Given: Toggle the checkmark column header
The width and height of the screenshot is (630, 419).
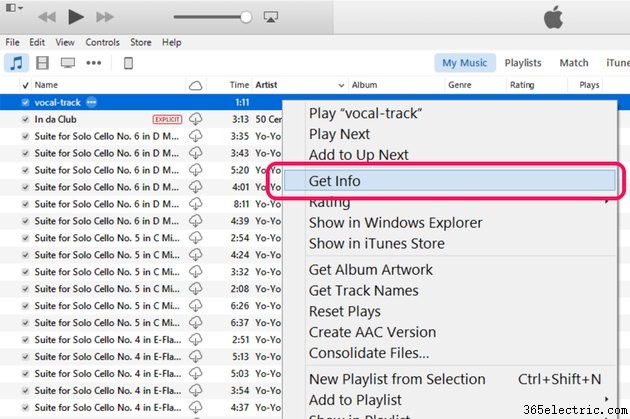Looking at the screenshot, I should tap(25, 85).
